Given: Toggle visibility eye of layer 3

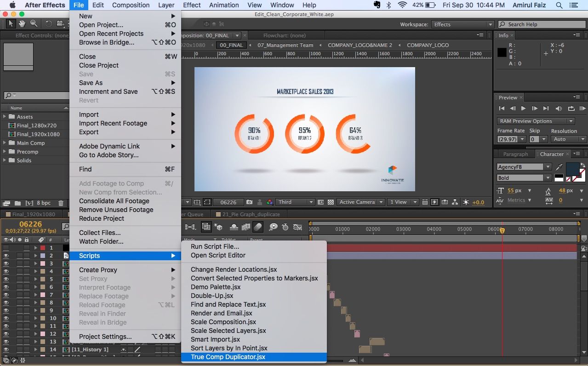Looking at the screenshot, I should pyautogui.click(x=6, y=263).
